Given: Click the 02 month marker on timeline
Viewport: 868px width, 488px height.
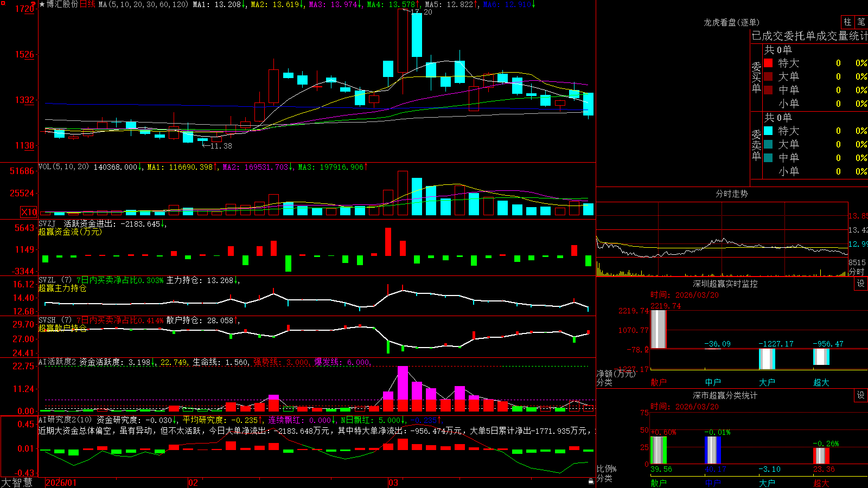Looking at the screenshot, I should tap(193, 483).
